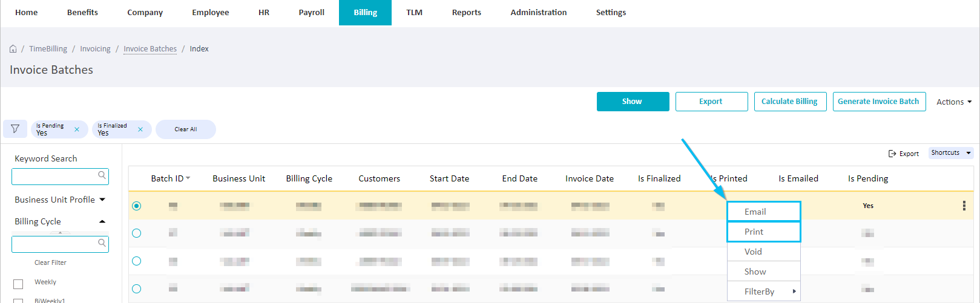The height and width of the screenshot is (303, 980).
Task: Open the three-dot menu on selected row
Action: point(964,206)
